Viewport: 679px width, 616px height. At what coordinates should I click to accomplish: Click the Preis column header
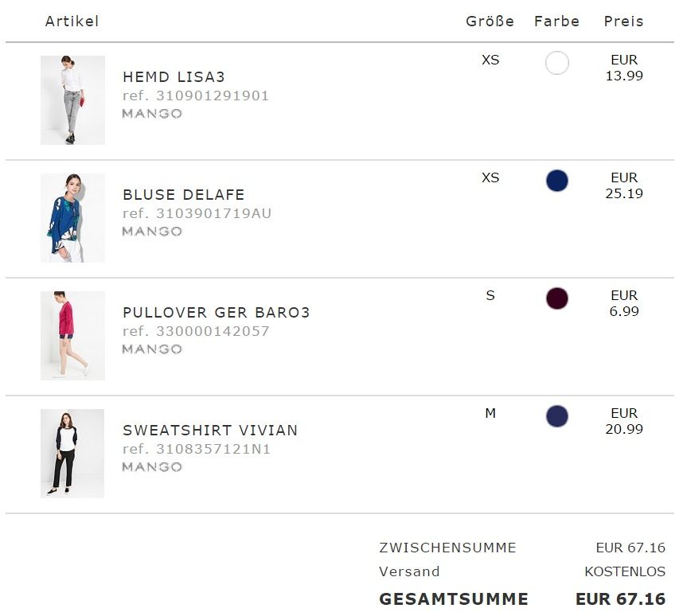pyautogui.click(x=623, y=21)
